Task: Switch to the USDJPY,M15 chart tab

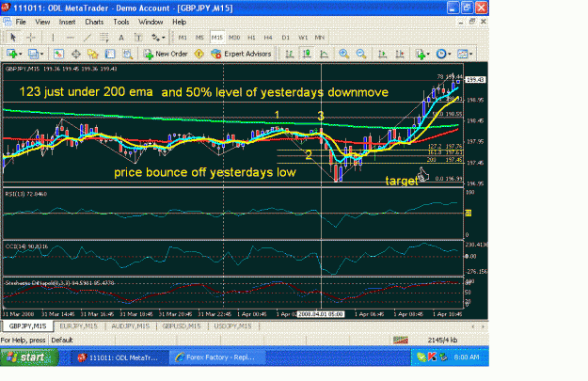Action: tap(232, 326)
